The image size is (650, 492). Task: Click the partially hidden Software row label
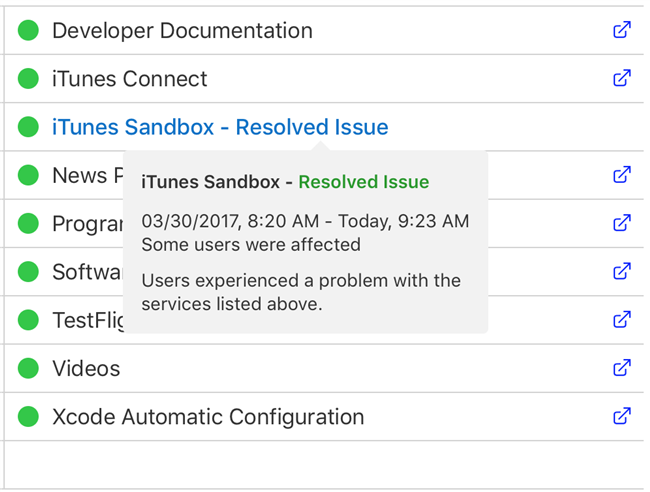pyautogui.click(x=88, y=272)
